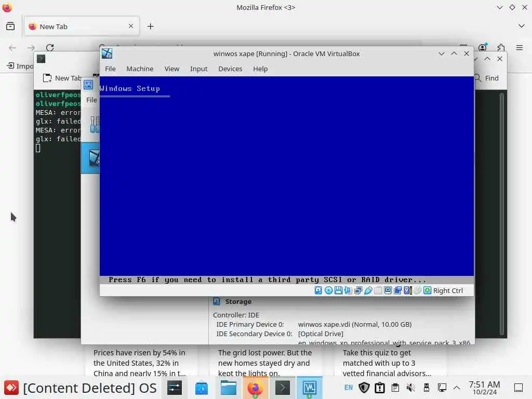The width and height of the screenshot is (532, 399).
Task: Click the mouse integration status icon
Action: click(418, 290)
